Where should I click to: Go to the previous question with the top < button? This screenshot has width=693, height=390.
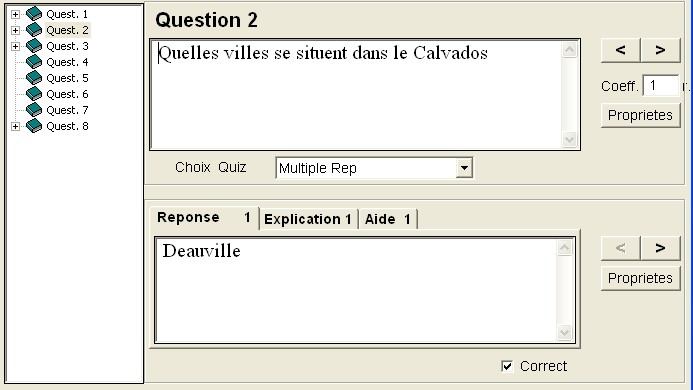pyautogui.click(x=621, y=50)
